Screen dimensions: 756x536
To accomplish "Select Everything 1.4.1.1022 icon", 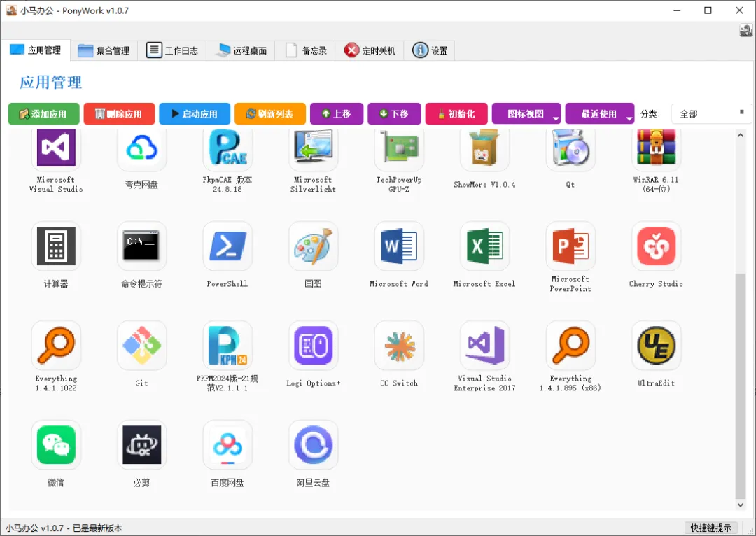I will pos(56,345).
